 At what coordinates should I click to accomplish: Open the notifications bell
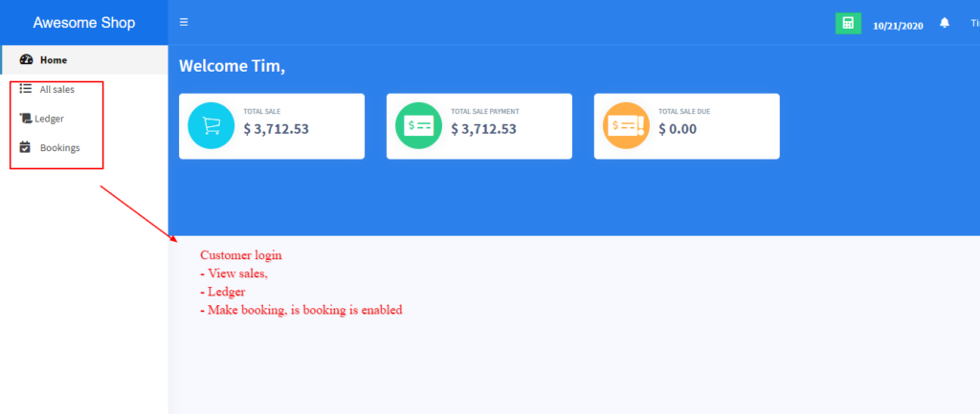(945, 23)
